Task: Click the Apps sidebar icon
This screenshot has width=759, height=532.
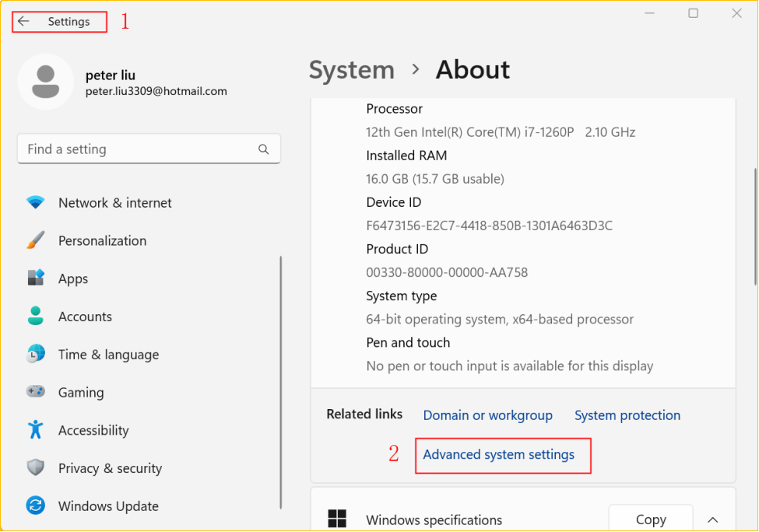Action: (x=36, y=278)
